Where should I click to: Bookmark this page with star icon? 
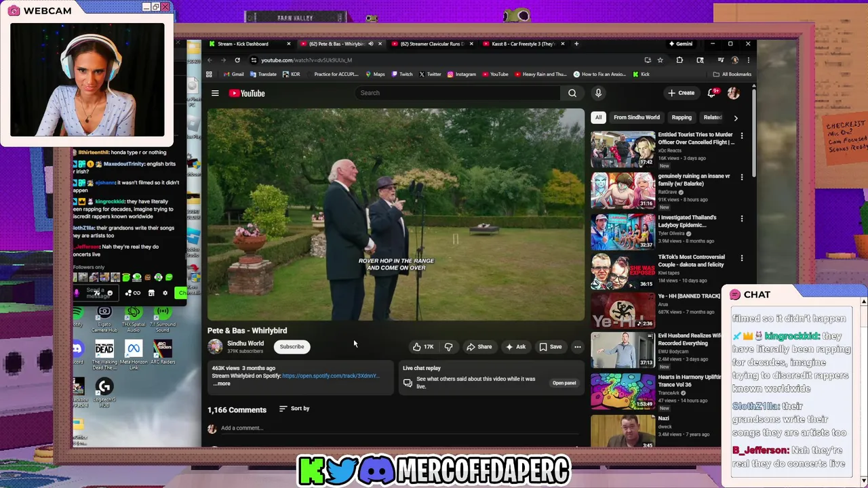tap(660, 60)
